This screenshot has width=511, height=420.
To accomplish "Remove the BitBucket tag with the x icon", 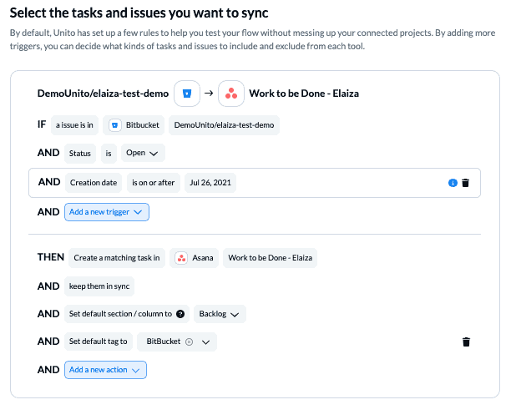I will [x=189, y=342].
